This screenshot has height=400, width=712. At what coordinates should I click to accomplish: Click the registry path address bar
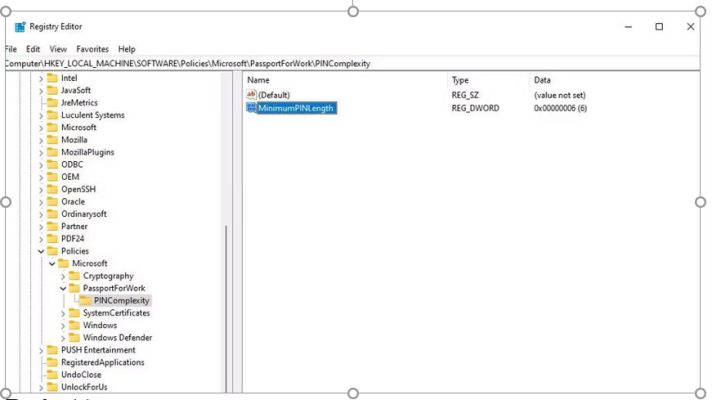click(x=352, y=64)
